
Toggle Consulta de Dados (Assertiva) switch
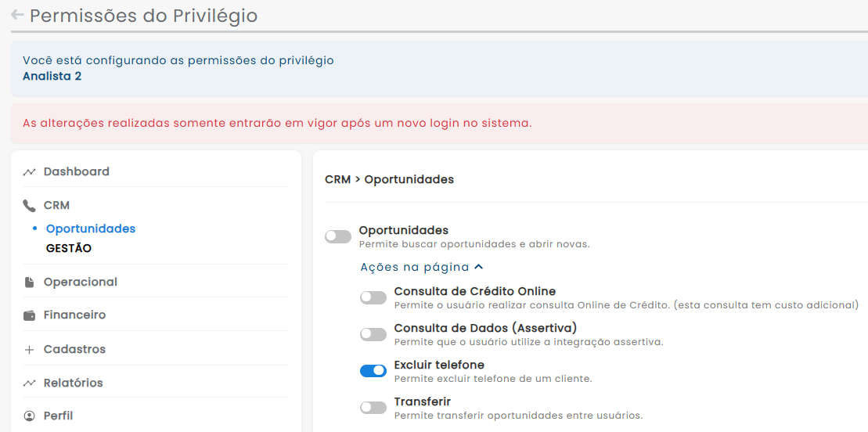pyautogui.click(x=373, y=334)
